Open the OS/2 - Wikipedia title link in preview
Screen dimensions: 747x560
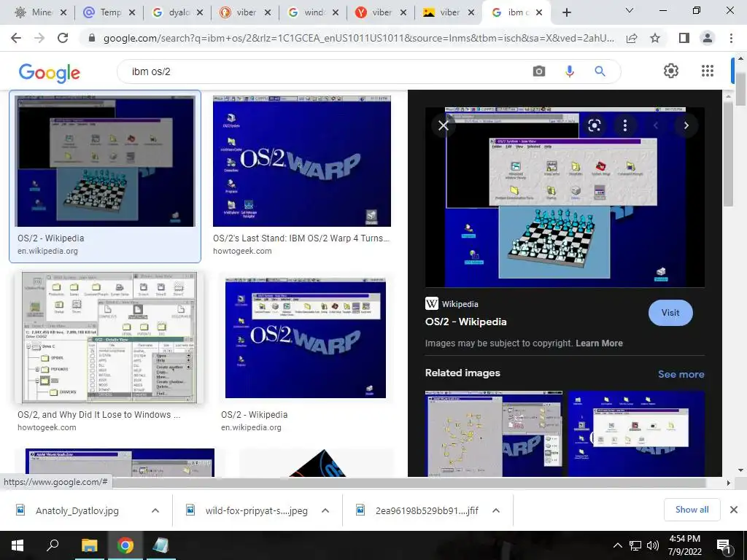[x=465, y=322]
